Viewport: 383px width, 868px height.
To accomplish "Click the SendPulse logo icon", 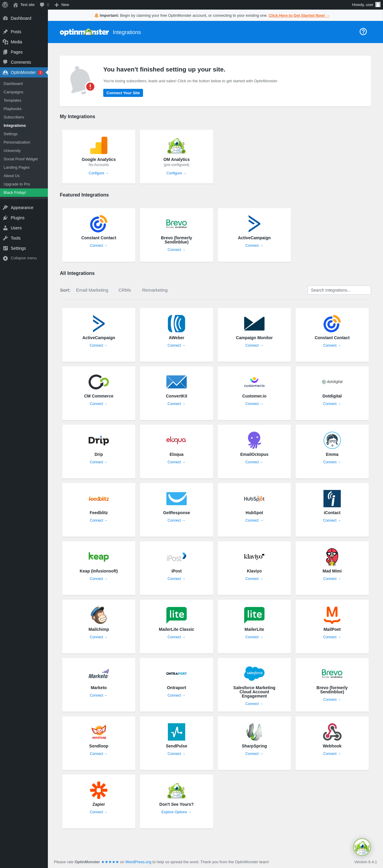I will coord(176,732).
